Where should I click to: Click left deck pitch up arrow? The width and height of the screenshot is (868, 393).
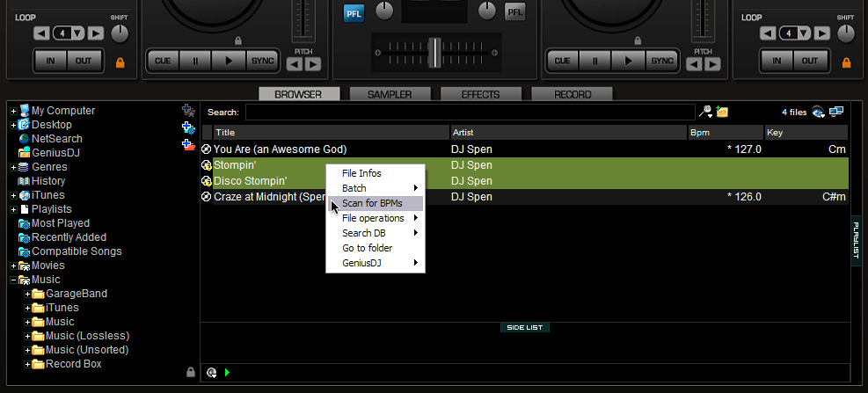click(x=313, y=65)
